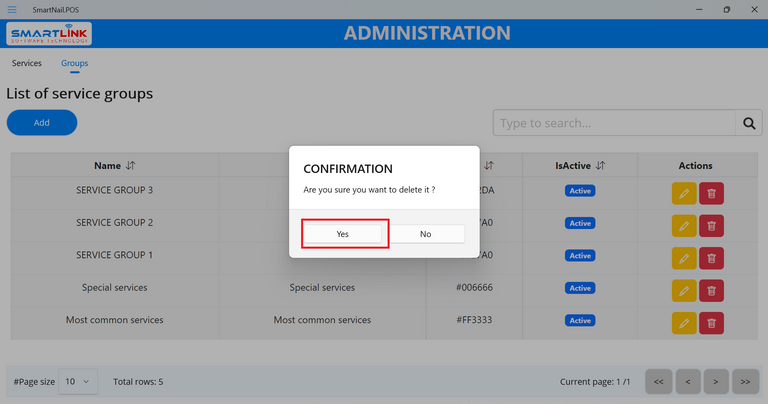This screenshot has height=404, width=768.
Task: Switch to the Services tab
Action: [x=27, y=63]
